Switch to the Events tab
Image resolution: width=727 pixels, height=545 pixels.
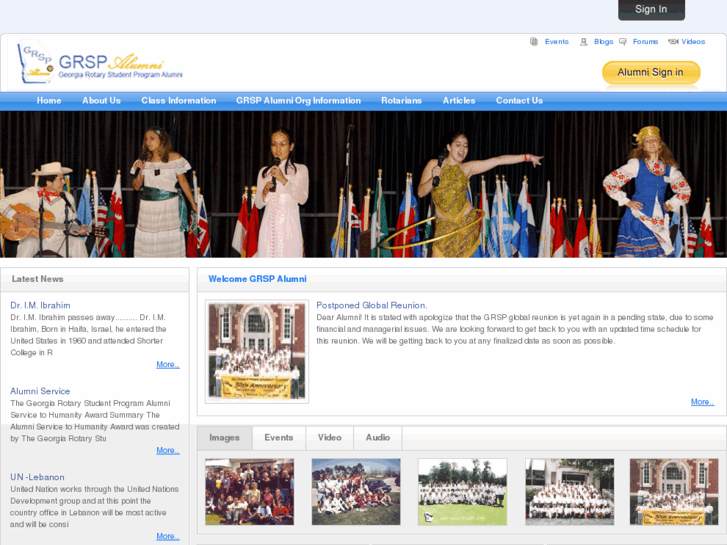pyautogui.click(x=279, y=438)
